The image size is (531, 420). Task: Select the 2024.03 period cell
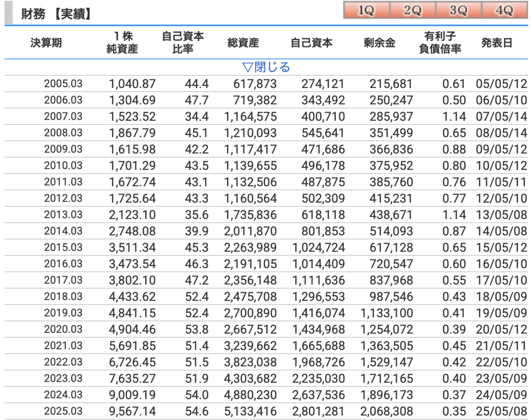pos(63,395)
